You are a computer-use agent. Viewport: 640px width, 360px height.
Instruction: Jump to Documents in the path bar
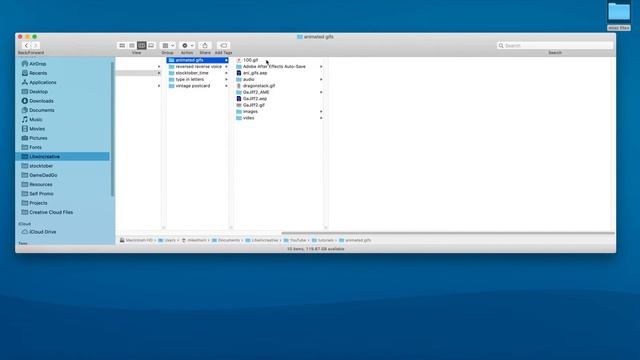pos(226,240)
